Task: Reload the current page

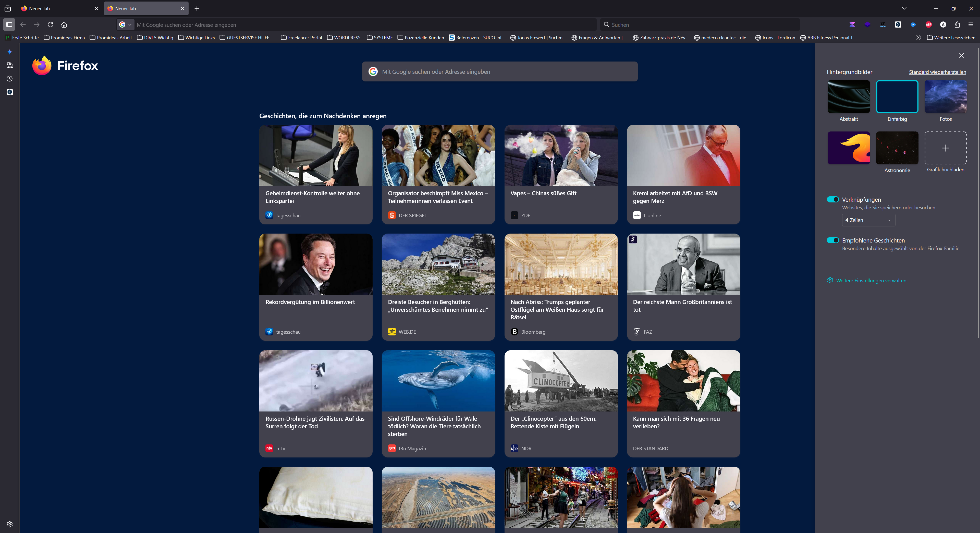Action: tap(51, 25)
